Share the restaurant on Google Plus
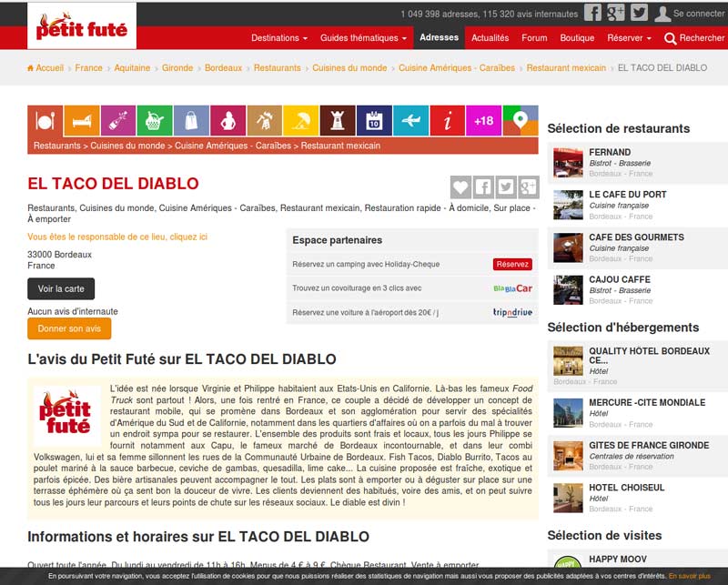 [x=529, y=187]
